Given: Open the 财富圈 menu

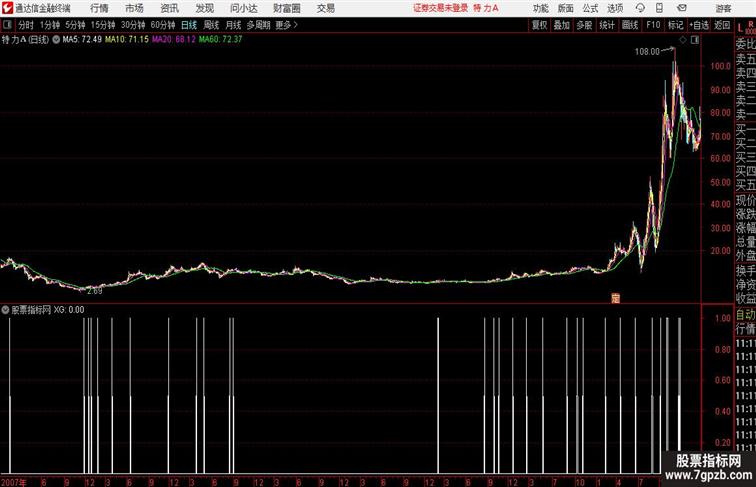Looking at the screenshot, I should (286, 8).
